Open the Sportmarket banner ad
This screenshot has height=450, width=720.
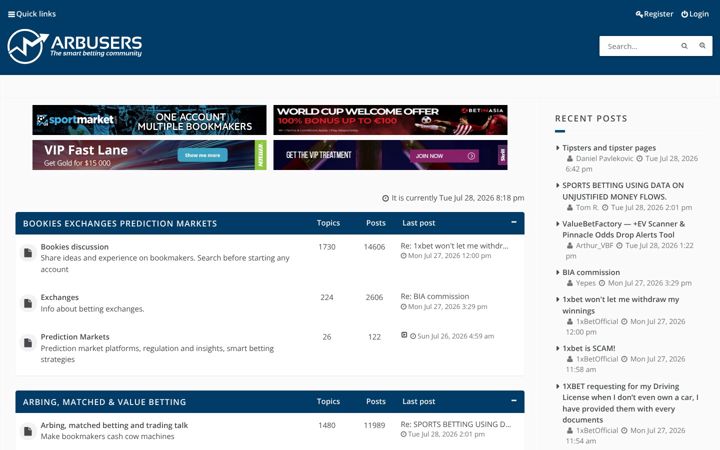(149, 120)
